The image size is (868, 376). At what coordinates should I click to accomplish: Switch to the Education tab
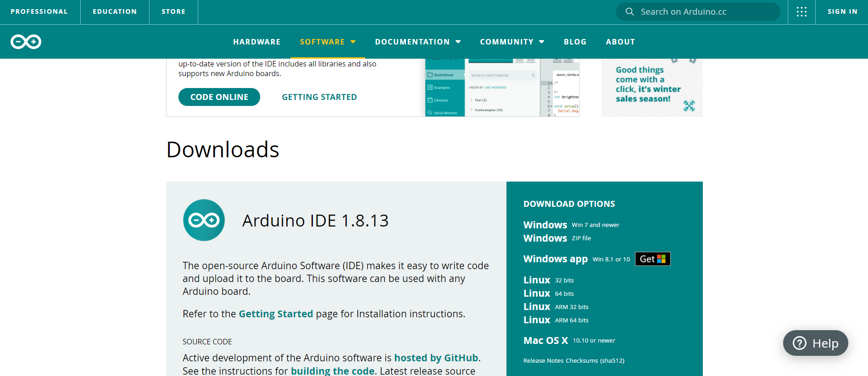point(115,12)
